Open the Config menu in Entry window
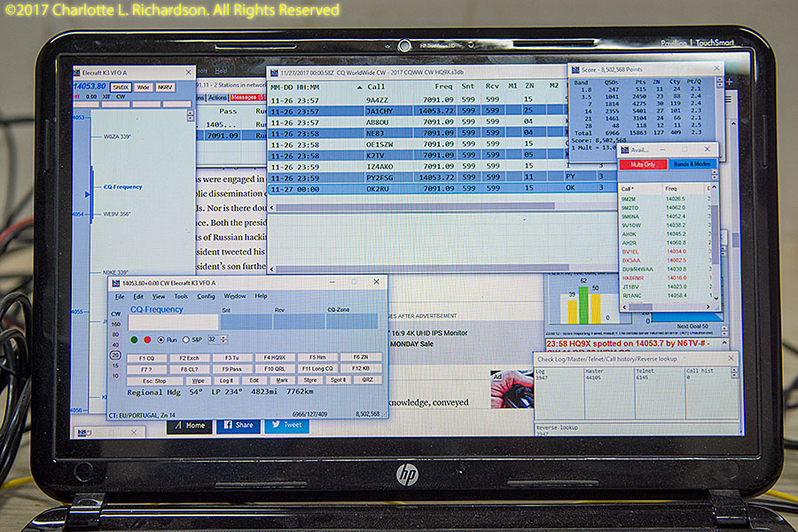798x532 pixels. point(206,296)
